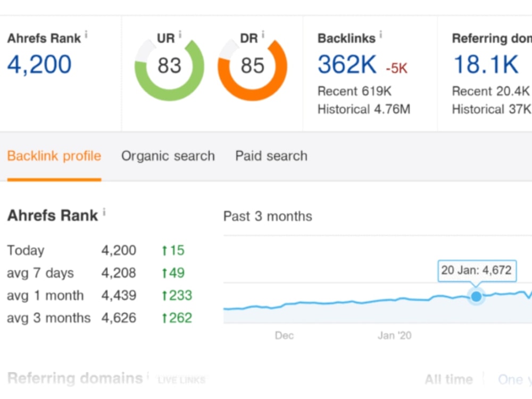Viewport: 532px width, 399px height.
Task: Open info icon beside lower Ahrefs Rank heading
Action: pyautogui.click(x=104, y=212)
